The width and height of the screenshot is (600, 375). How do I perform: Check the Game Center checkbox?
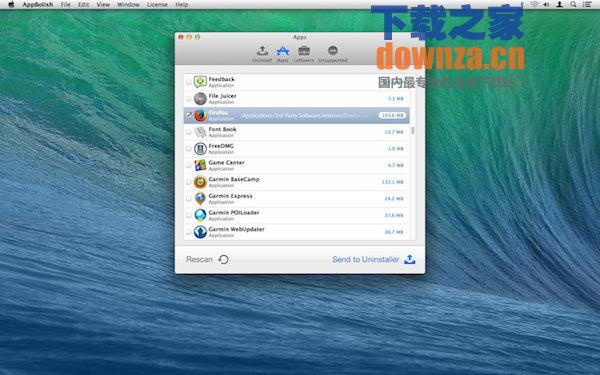(189, 165)
